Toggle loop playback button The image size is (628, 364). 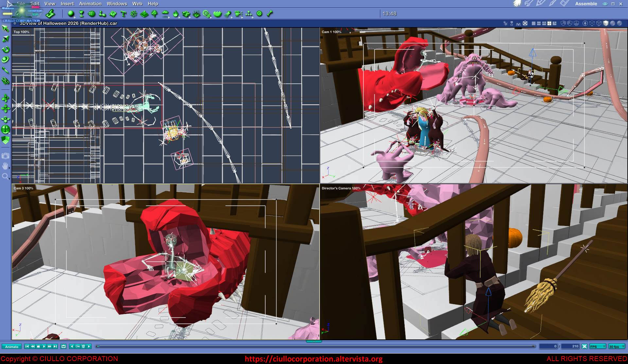click(x=63, y=346)
